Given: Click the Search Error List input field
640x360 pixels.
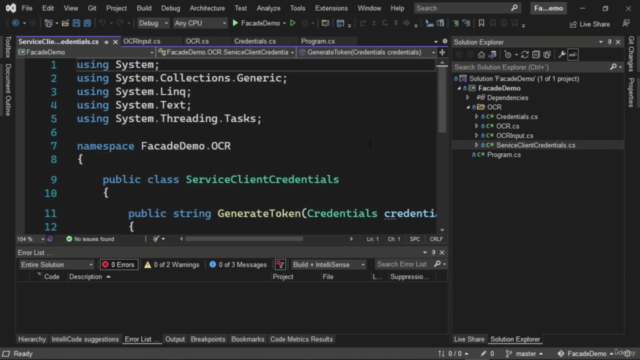Looking at the screenshot, I should point(410,264).
